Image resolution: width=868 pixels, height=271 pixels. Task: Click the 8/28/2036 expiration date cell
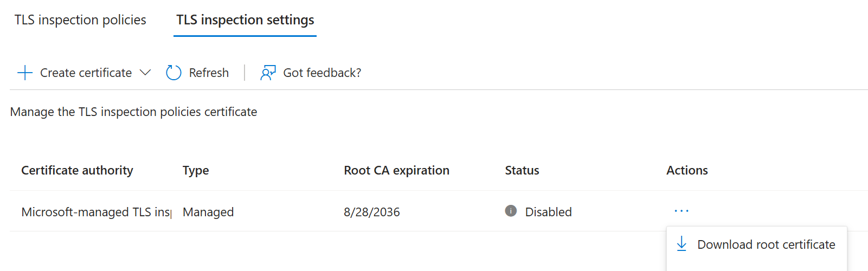click(372, 212)
